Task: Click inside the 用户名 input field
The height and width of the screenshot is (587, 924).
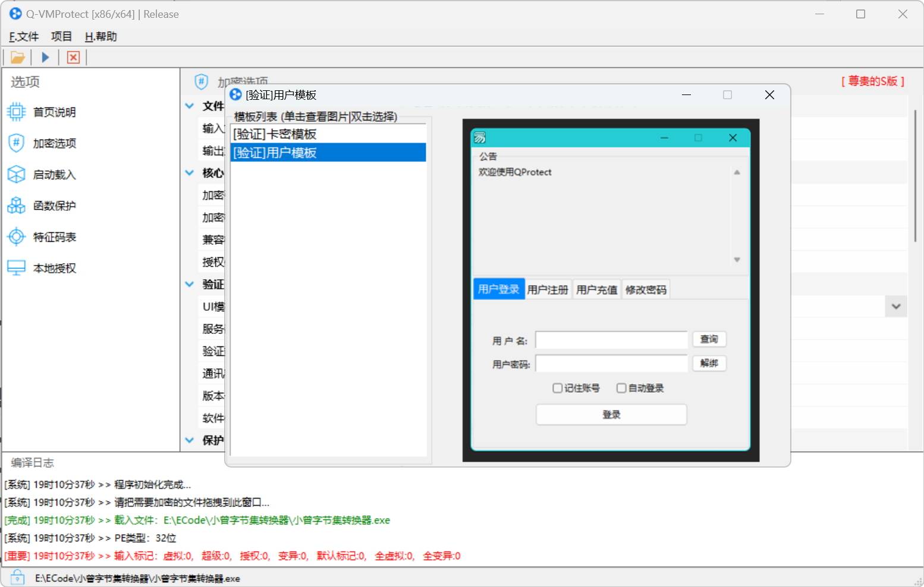Action: (x=611, y=339)
